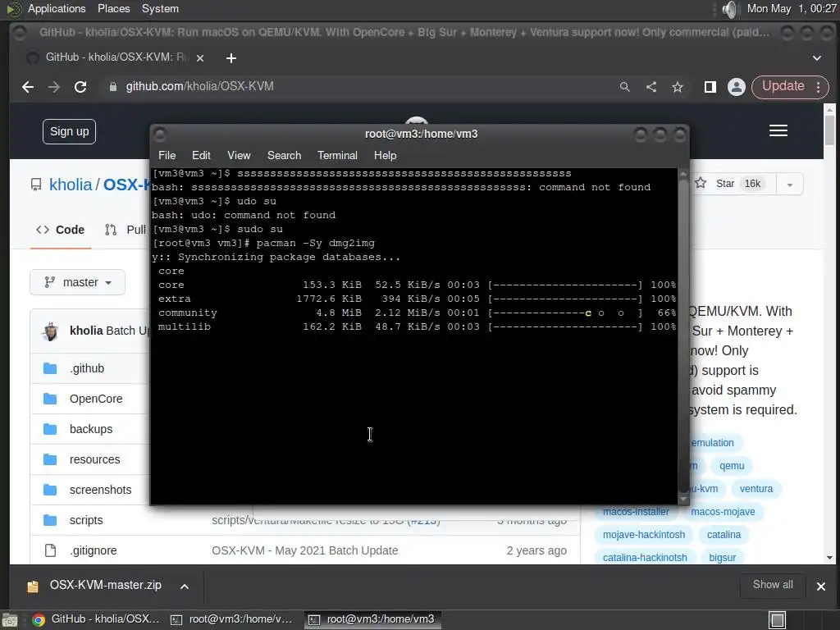The width and height of the screenshot is (840, 630).
Task: Open the System menu
Action: click(x=160, y=8)
